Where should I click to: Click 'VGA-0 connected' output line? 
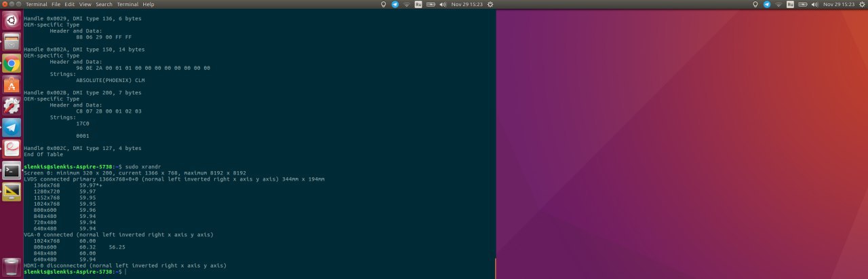pyautogui.click(x=119, y=234)
